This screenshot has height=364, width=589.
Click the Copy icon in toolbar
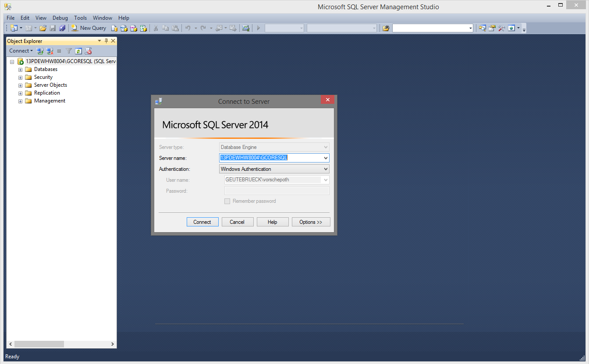166,28
